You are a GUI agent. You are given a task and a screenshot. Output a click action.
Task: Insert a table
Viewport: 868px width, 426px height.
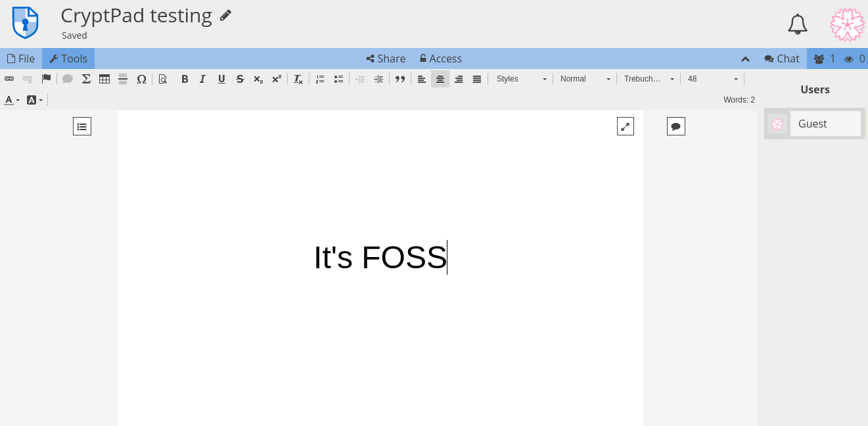104,79
